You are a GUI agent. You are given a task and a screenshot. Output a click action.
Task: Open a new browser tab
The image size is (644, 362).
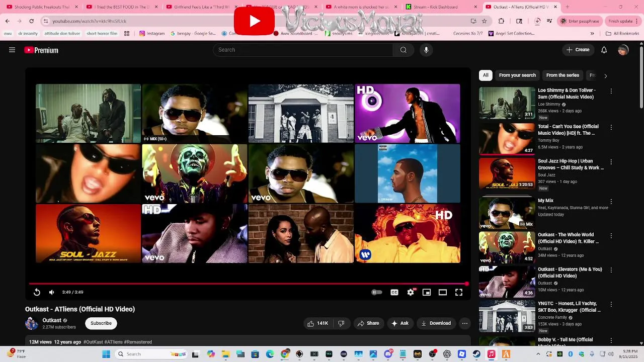pyautogui.click(x=567, y=7)
